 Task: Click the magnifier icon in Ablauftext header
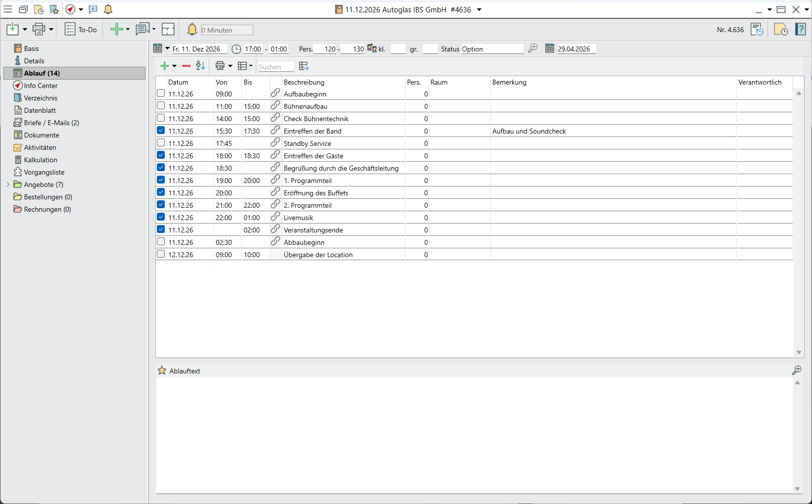797,370
